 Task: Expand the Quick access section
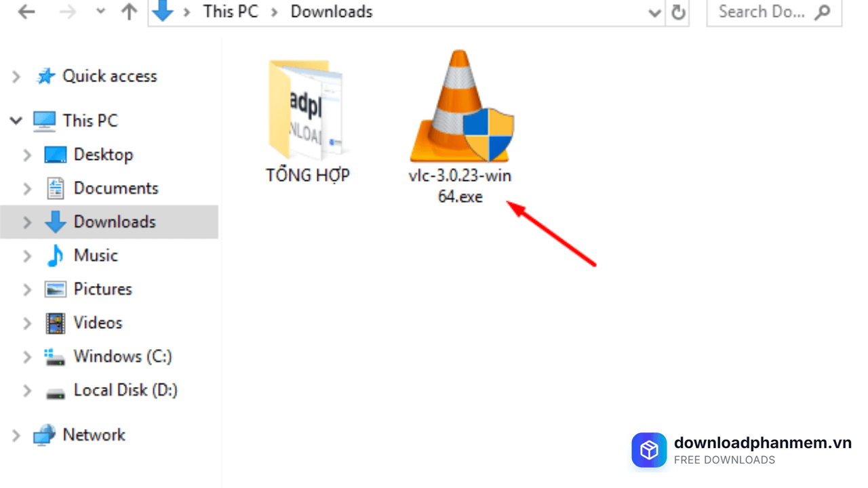click(16, 76)
